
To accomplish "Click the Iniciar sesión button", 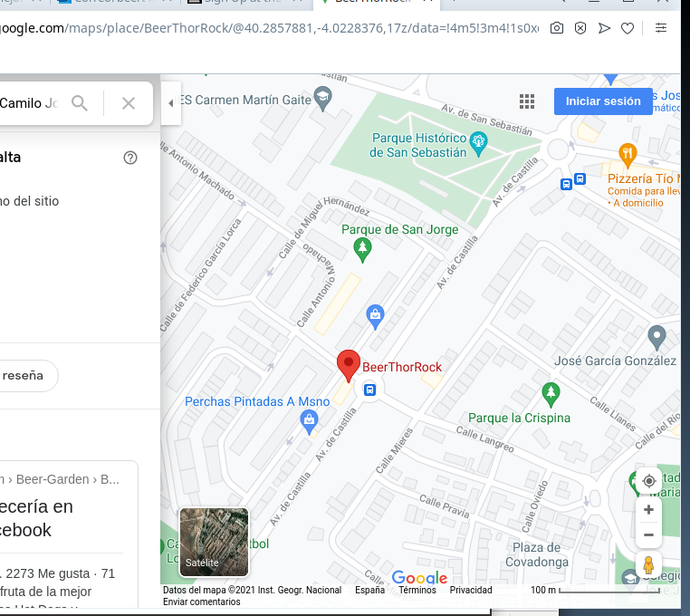I will point(603,101).
